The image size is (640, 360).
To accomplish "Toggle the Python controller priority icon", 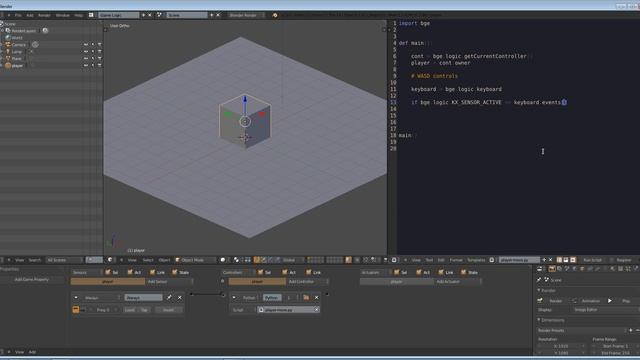I will click(x=306, y=298).
